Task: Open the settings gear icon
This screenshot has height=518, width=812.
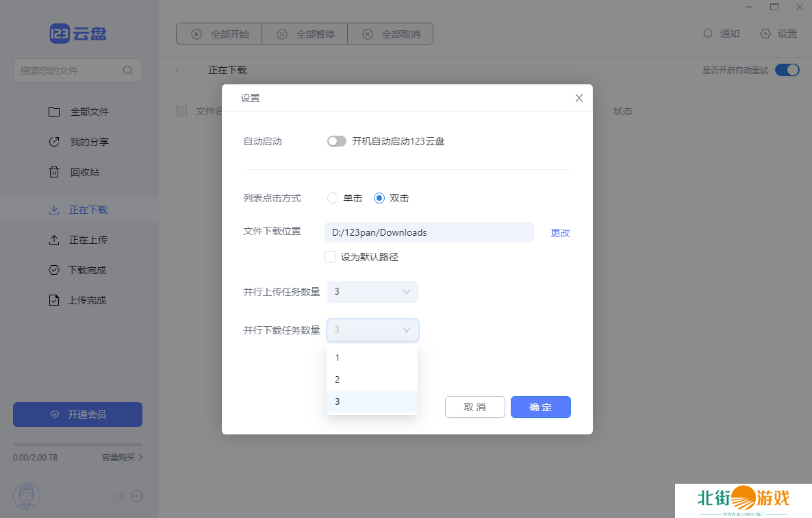Action: tap(765, 34)
